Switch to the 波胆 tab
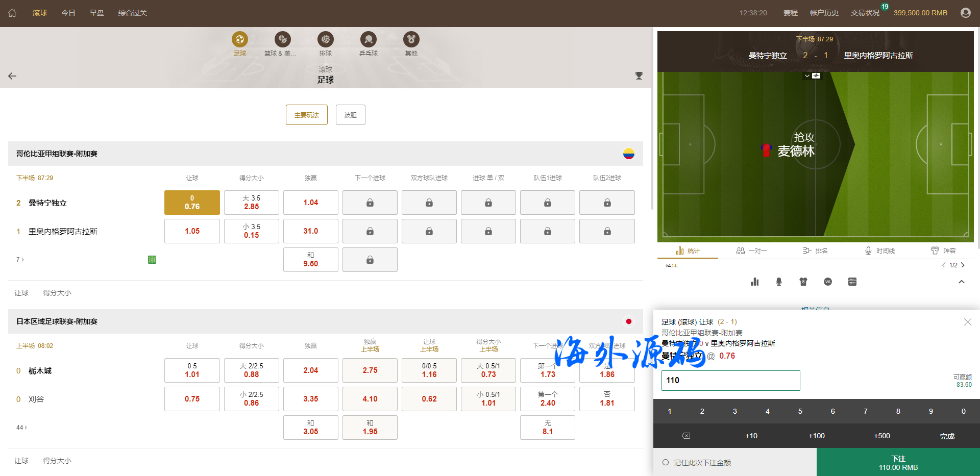This screenshot has width=980, height=476. (x=350, y=115)
